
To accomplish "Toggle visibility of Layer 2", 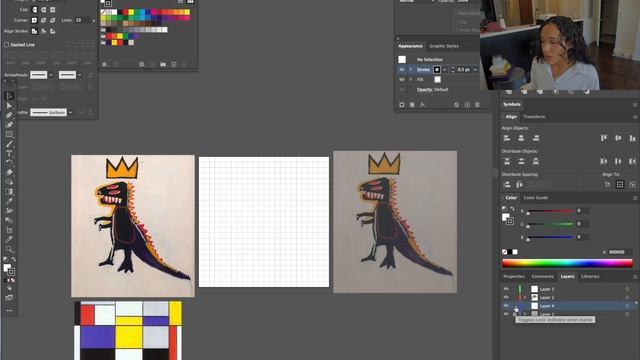I will [x=506, y=298].
